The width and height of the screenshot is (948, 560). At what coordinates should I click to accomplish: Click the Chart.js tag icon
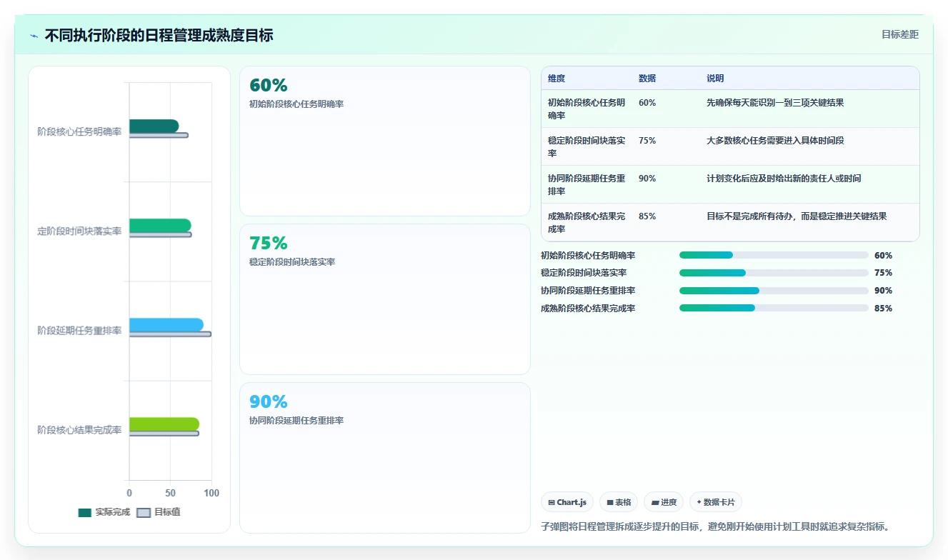[x=552, y=503]
